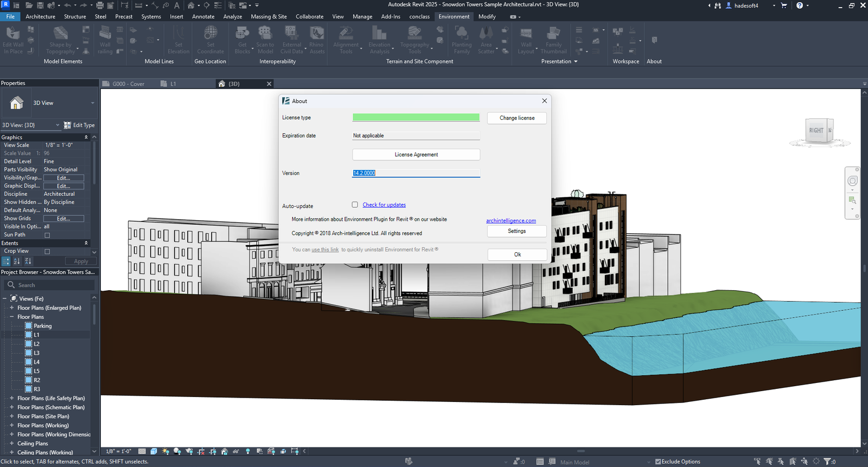
Task: Click the Visual Style cube icon in view control bar
Action: pyautogui.click(x=154, y=451)
